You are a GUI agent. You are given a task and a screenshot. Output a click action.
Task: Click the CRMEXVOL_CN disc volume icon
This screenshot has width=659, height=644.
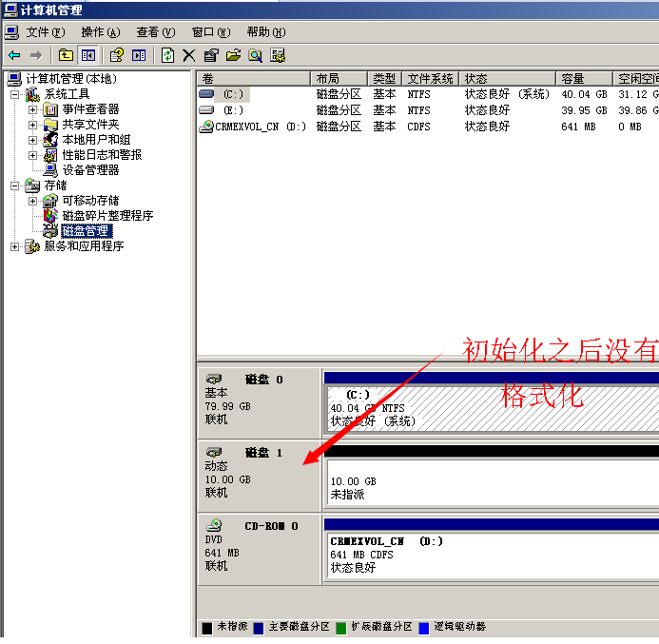[206, 127]
